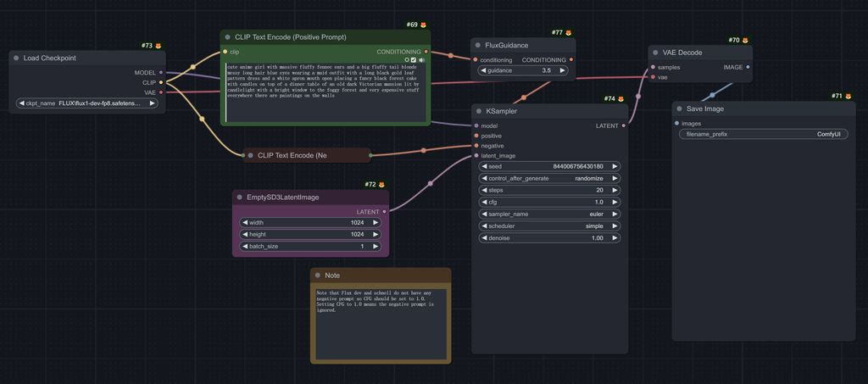Select the Note node title bar

[381, 275]
